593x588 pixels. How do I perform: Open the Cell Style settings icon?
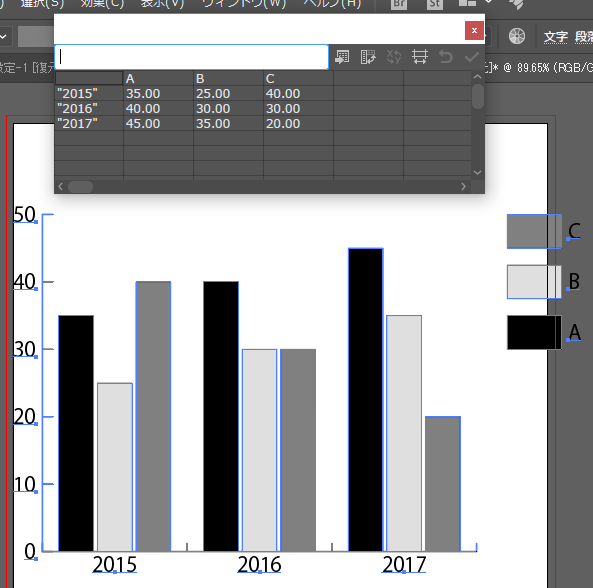(420, 57)
